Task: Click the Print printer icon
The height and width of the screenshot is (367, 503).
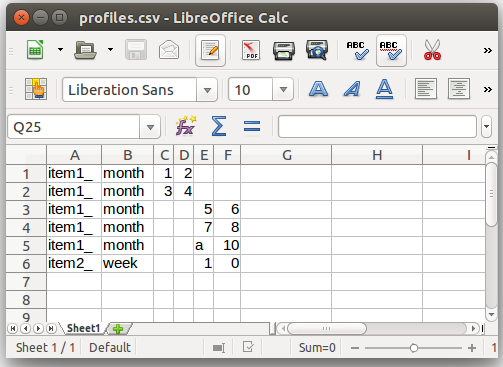Action: click(x=284, y=50)
